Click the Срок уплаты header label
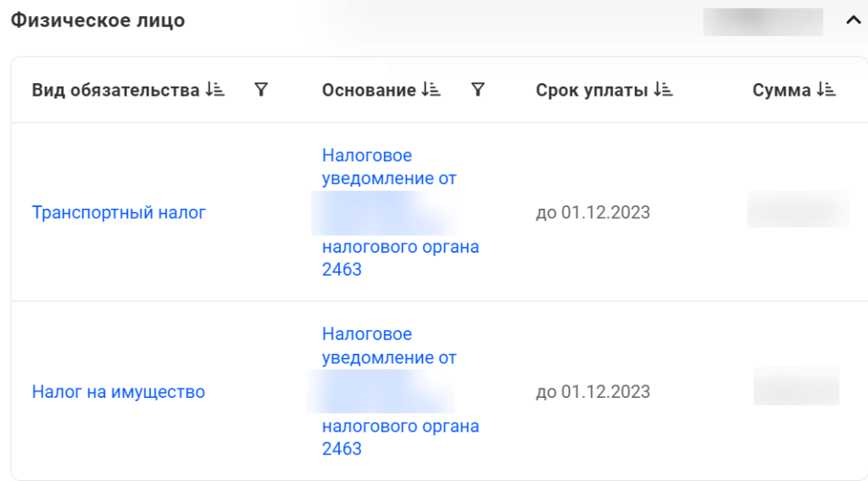Screen dimensions: 868x481 pos(592,90)
